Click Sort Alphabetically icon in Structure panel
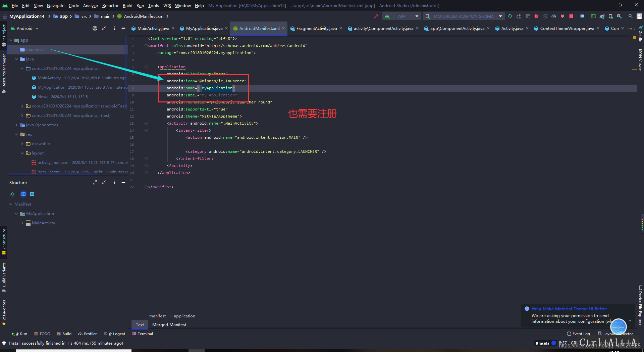This screenshot has width=644, height=352. pos(12,194)
